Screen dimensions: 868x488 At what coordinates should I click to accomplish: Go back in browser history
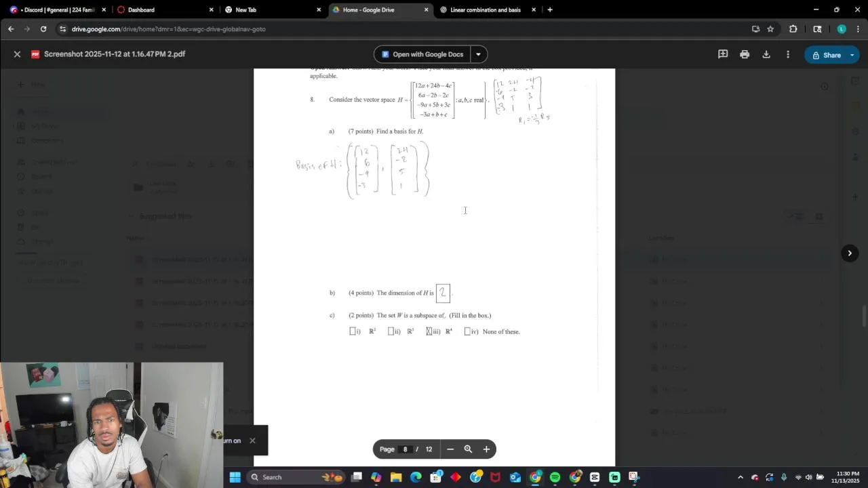(11, 29)
